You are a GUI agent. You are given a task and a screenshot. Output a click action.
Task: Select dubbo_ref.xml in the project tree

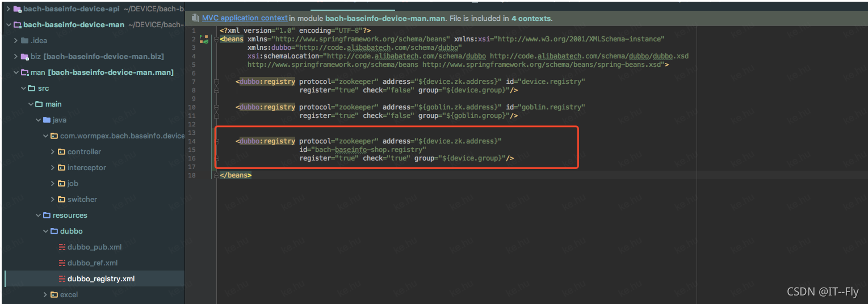pyautogui.click(x=94, y=263)
